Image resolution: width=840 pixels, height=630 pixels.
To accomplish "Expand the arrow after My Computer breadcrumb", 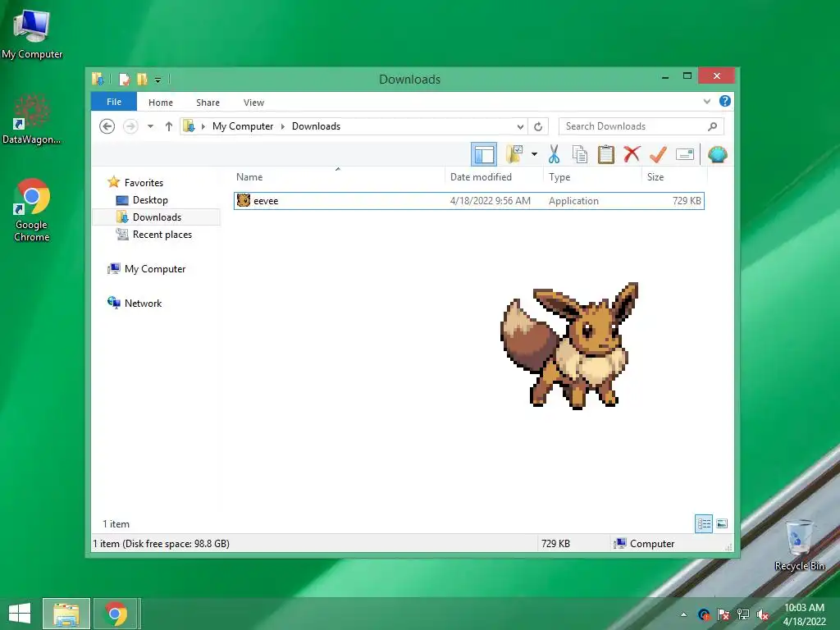I will point(283,126).
